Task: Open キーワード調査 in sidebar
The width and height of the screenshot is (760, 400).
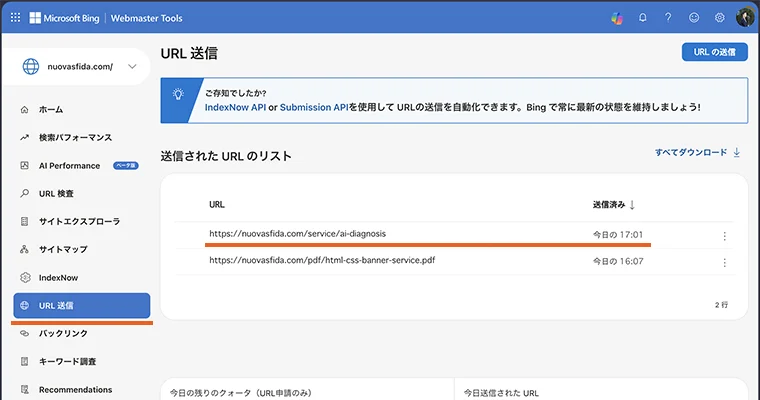Action: point(67,362)
